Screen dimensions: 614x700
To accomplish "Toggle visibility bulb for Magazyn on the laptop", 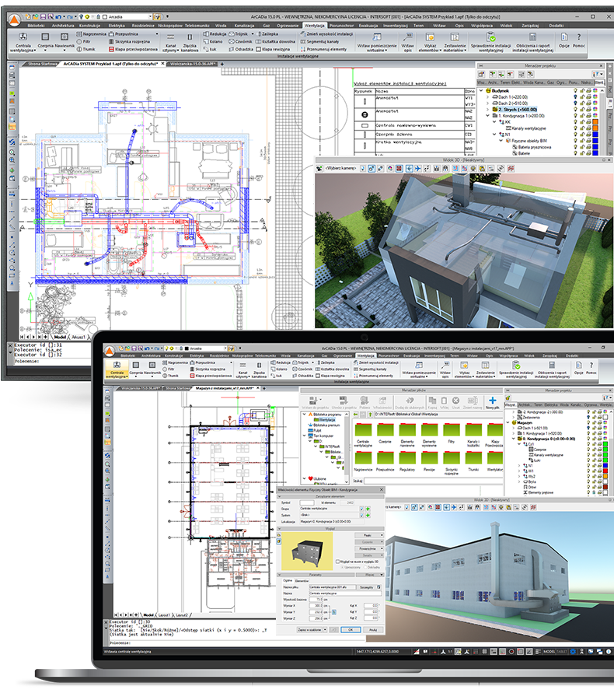I will [x=588, y=422].
